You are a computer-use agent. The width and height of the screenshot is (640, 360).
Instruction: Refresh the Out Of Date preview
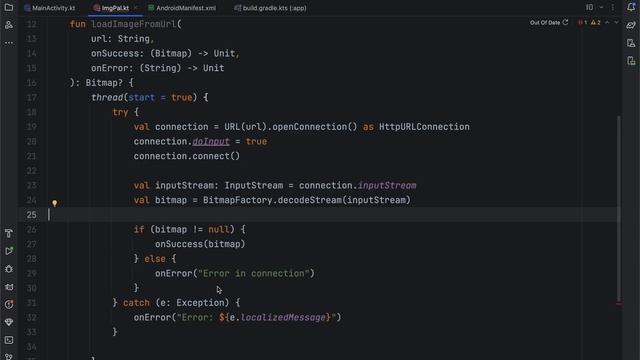pos(565,22)
